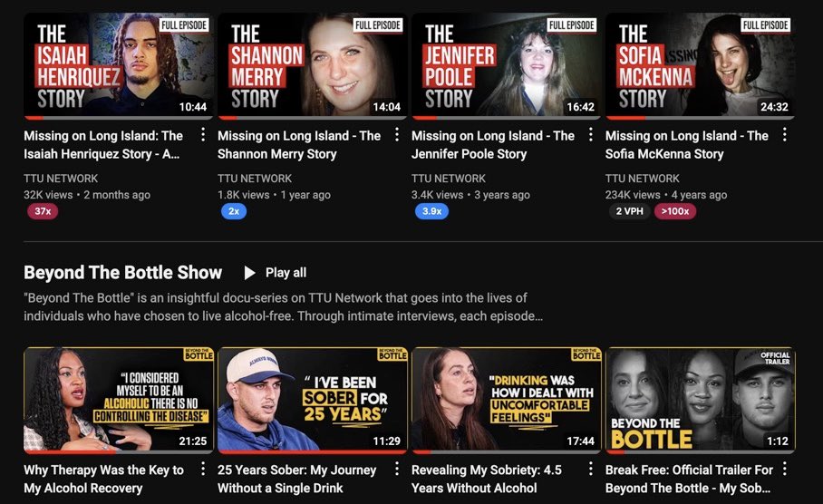Click title 'Missing on Long Island - The Jennifer Poole Story'
823x504 pixels.
click(493, 145)
